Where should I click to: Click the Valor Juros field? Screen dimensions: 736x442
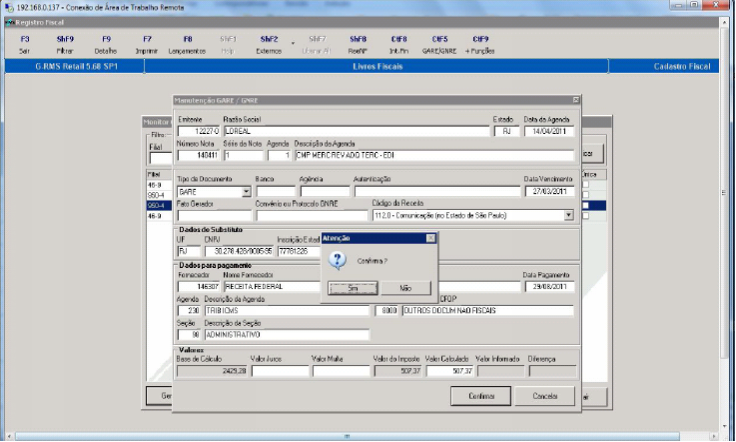(280, 371)
